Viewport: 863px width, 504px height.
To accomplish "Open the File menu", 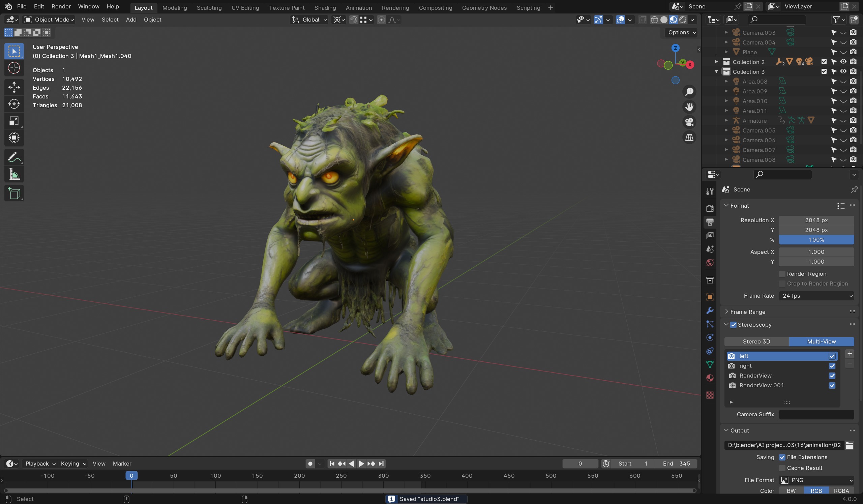I will 22,7.
